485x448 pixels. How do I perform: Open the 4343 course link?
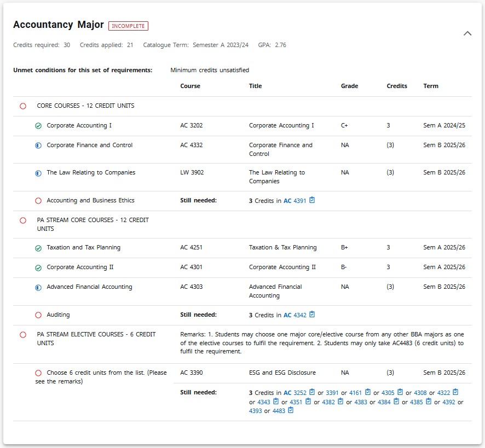click(264, 402)
